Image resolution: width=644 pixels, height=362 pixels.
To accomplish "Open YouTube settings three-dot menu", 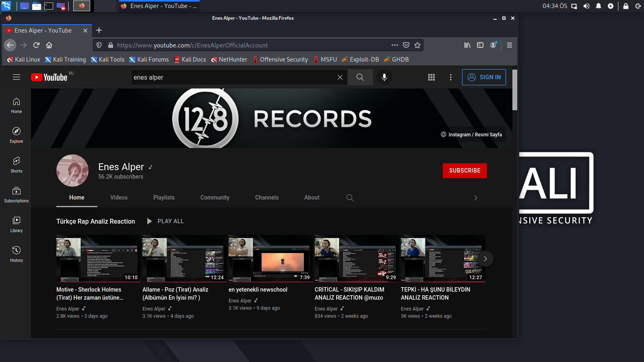I will tap(451, 77).
